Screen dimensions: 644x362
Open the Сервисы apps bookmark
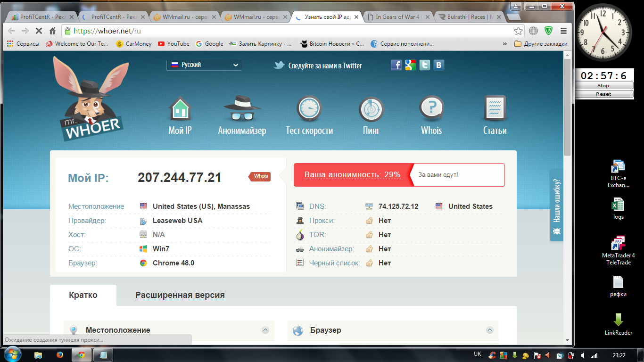click(x=24, y=44)
